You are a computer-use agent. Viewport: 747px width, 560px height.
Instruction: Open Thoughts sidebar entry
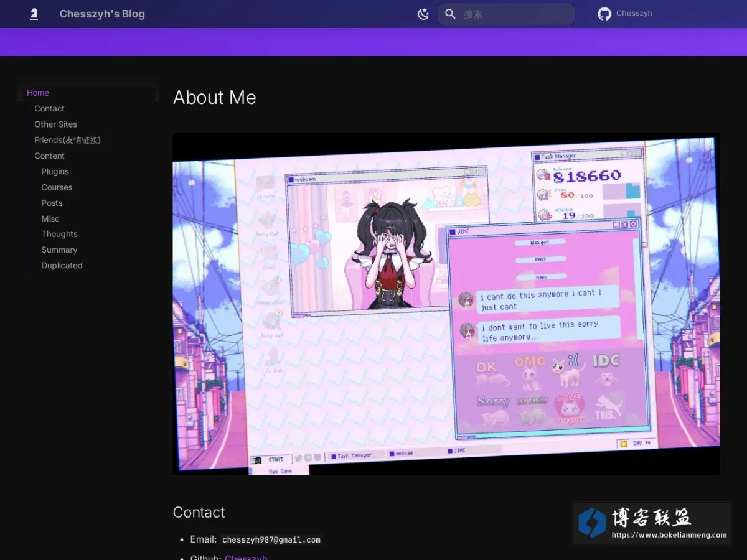[59, 234]
